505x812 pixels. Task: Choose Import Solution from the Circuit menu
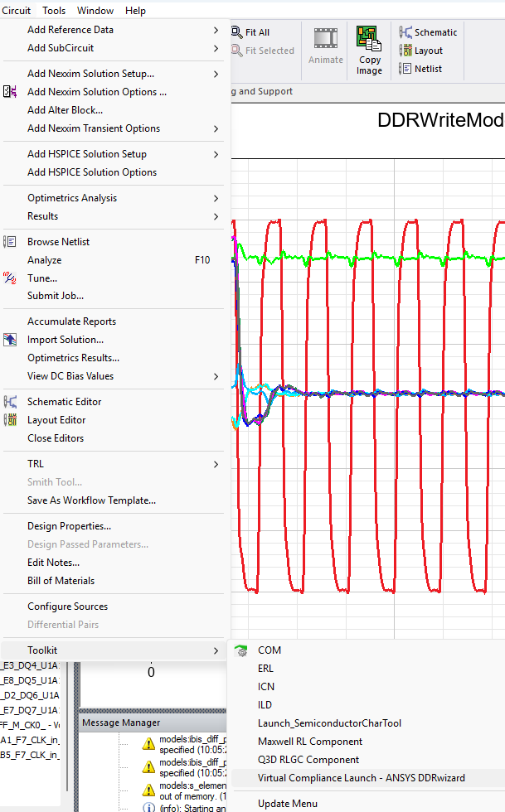point(66,340)
